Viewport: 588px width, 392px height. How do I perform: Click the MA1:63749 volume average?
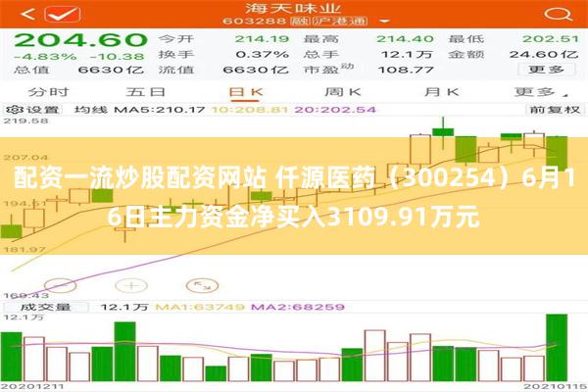click(x=200, y=307)
